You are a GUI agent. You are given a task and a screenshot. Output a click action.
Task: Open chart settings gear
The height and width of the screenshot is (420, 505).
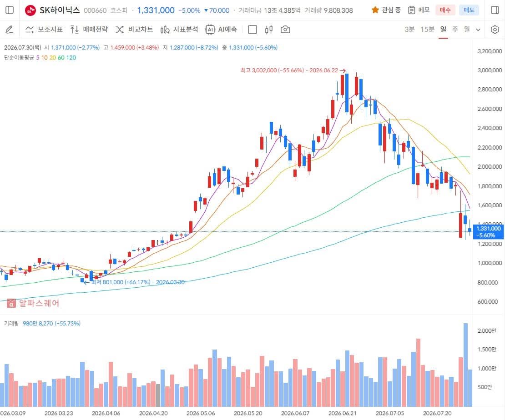pos(495,30)
